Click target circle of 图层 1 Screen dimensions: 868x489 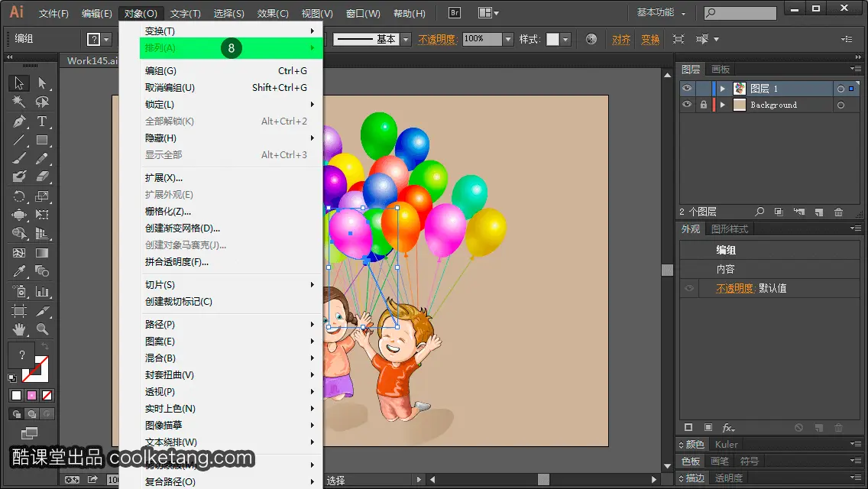click(x=840, y=89)
